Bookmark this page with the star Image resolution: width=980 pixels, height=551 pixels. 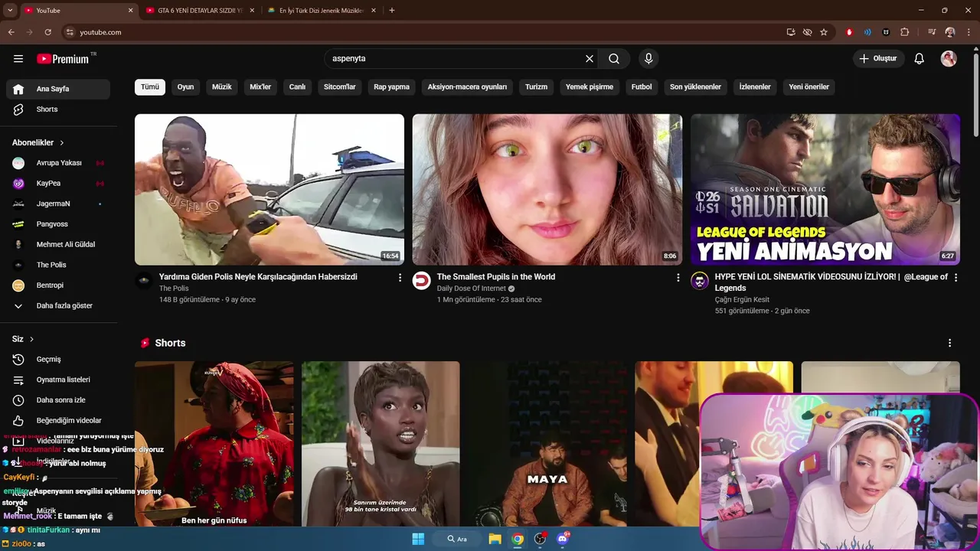tap(824, 32)
